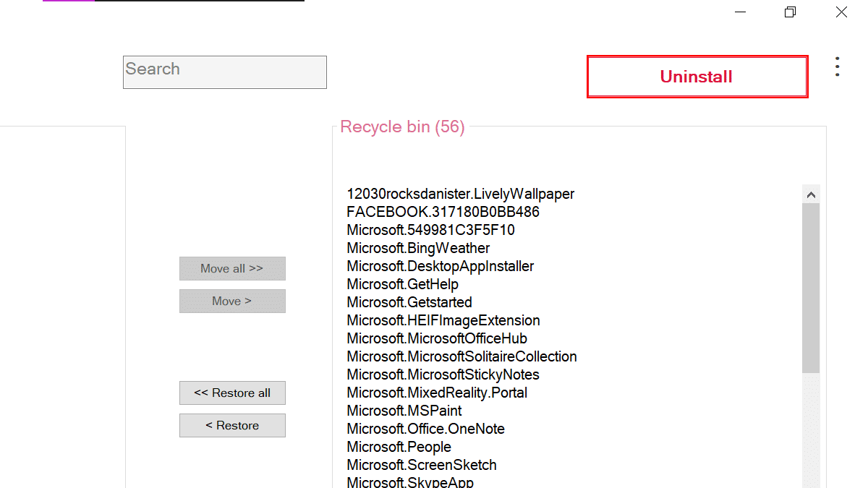
Task: Choose the Microsoft.Office.OneNote entry
Action: 425,429
